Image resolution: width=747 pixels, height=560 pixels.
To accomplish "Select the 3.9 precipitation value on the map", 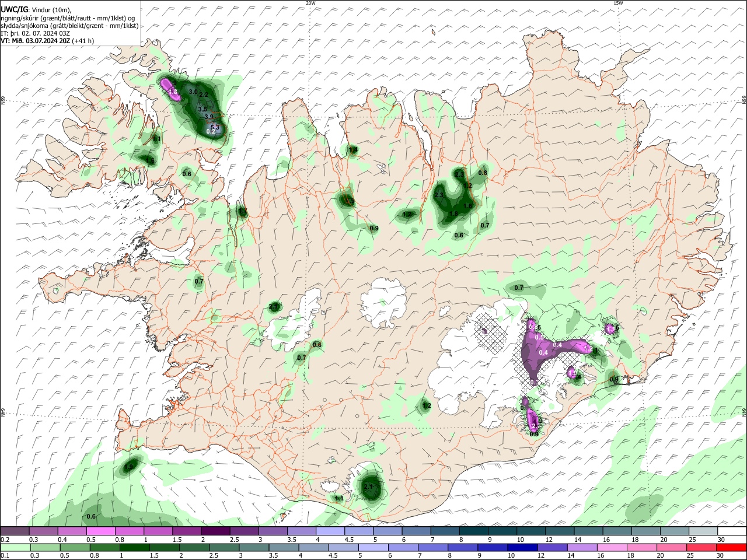I will pyautogui.click(x=209, y=117).
